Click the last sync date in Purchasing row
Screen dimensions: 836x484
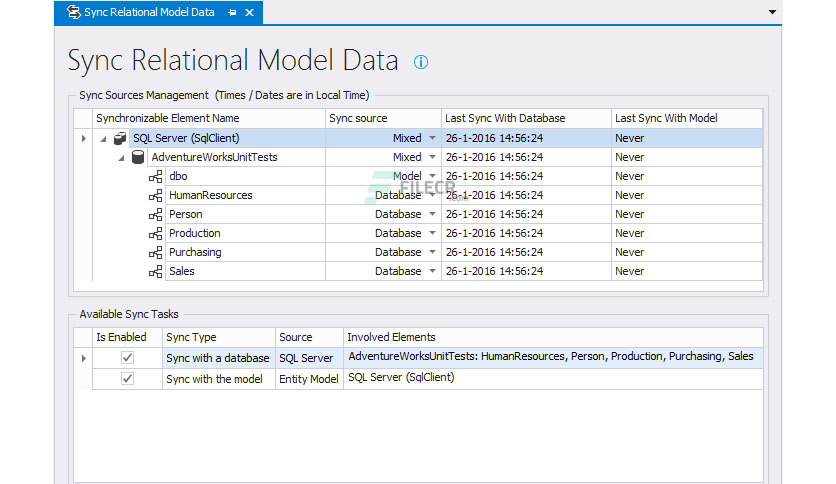coord(526,252)
